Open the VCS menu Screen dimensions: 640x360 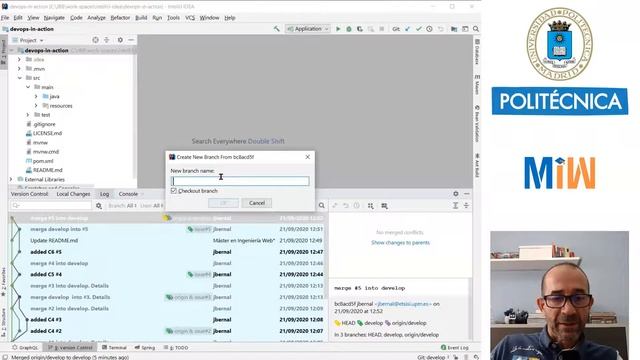click(190, 18)
